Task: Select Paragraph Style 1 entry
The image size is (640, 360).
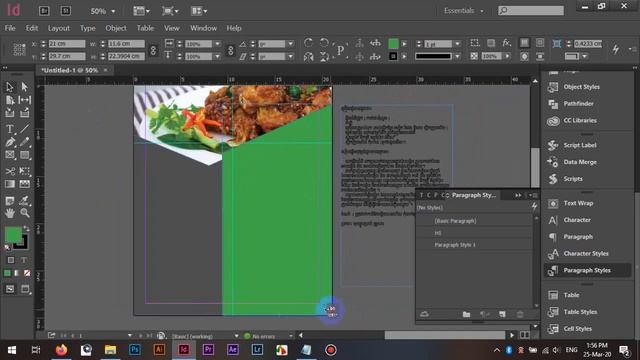Action: (474, 245)
